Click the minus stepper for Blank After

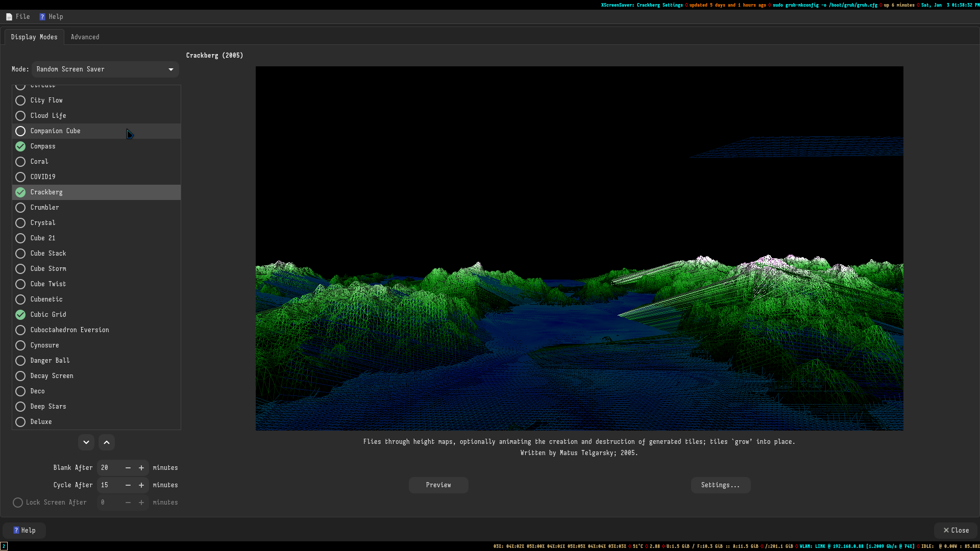click(128, 468)
